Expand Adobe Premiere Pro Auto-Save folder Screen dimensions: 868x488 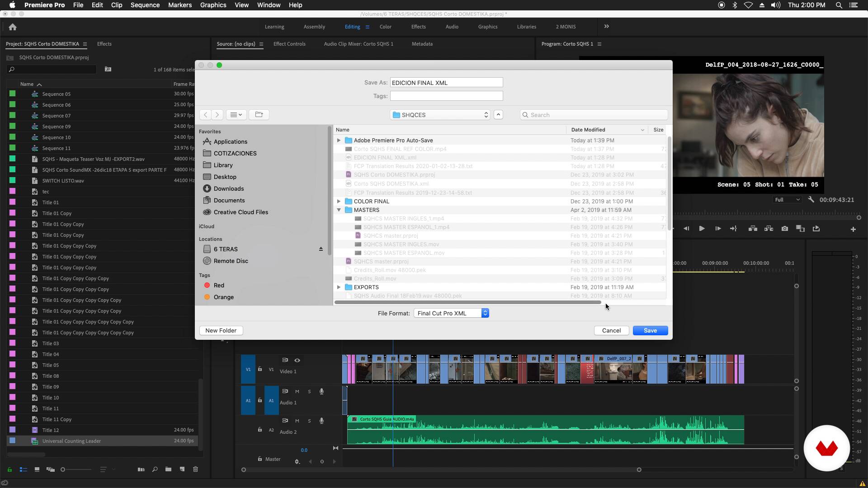click(x=339, y=141)
